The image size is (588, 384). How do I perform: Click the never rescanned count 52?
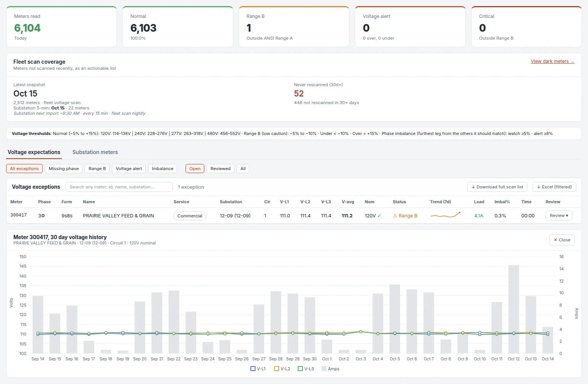pyautogui.click(x=299, y=94)
